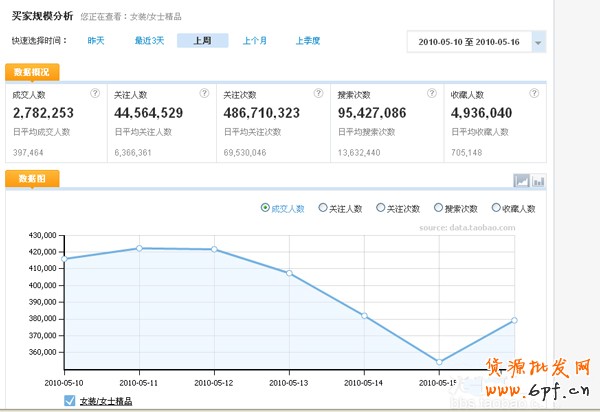This screenshot has width=600, height=412.
Task: Click daily average value 13,632,440
Action: 359,153
